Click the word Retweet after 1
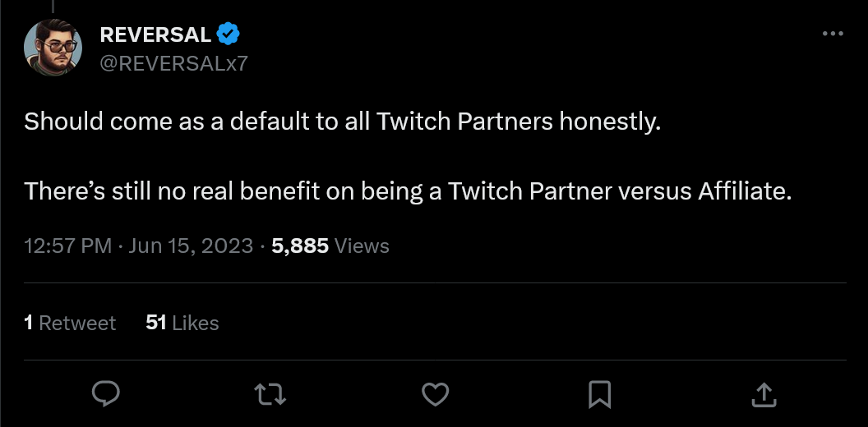The height and width of the screenshot is (427, 868). point(77,323)
